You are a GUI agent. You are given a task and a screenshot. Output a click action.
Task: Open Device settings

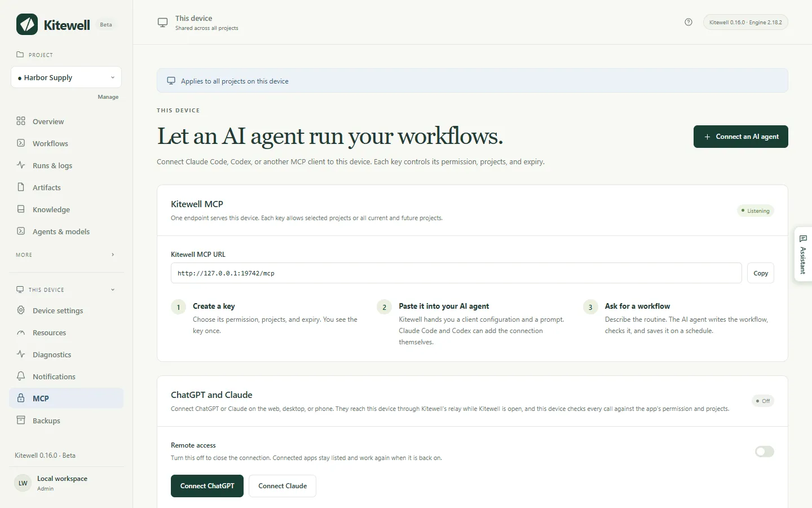coord(66,310)
